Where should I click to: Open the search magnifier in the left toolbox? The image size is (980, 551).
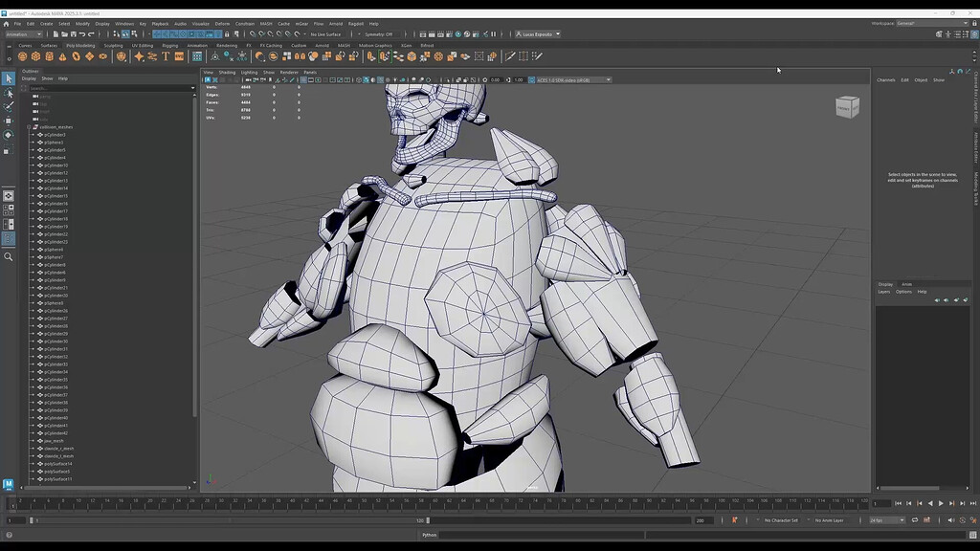[x=8, y=256]
